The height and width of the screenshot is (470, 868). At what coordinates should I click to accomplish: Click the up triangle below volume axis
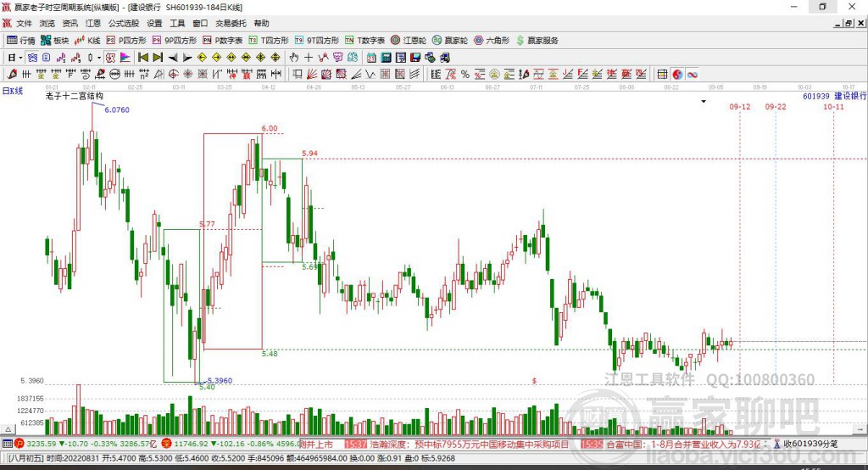[8, 429]
